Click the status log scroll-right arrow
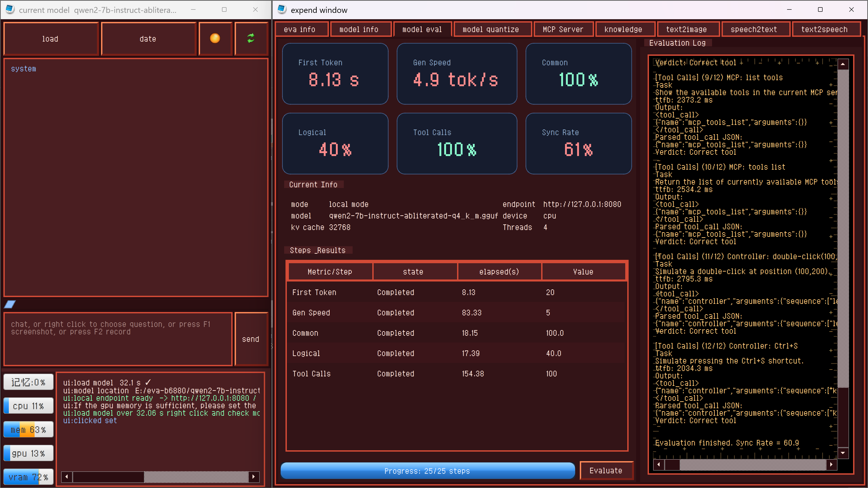The width and height of the screenshot is (868, 488). 254,476
